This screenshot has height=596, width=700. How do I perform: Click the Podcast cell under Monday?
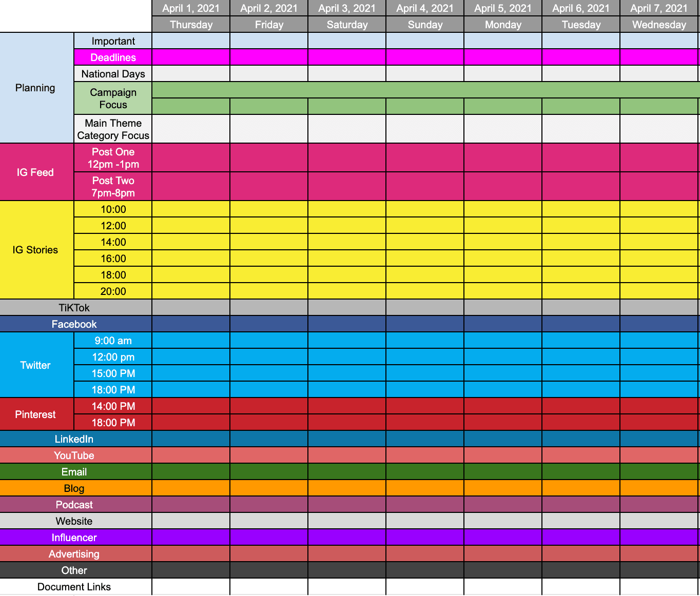(503, 504)
